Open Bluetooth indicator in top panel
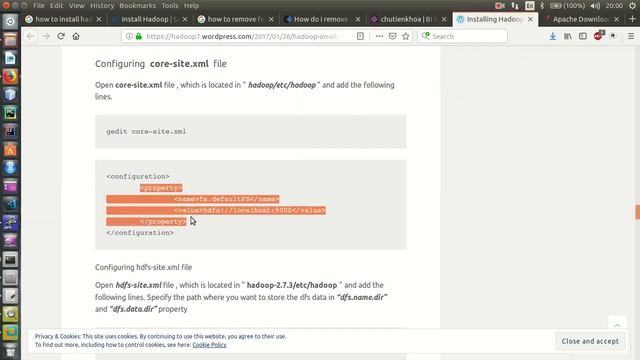 point(542,5)
